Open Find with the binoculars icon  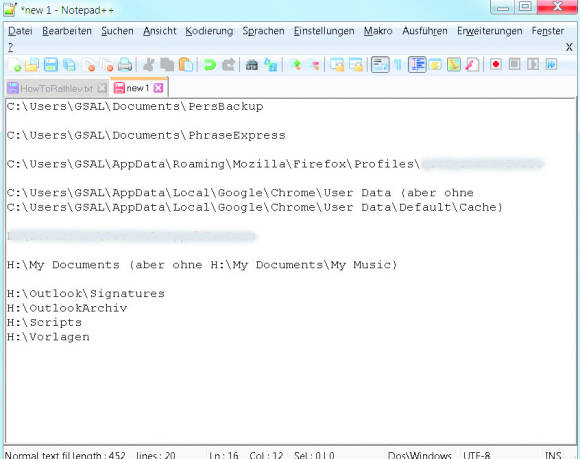pyautogui.click(x=252, y=65)
